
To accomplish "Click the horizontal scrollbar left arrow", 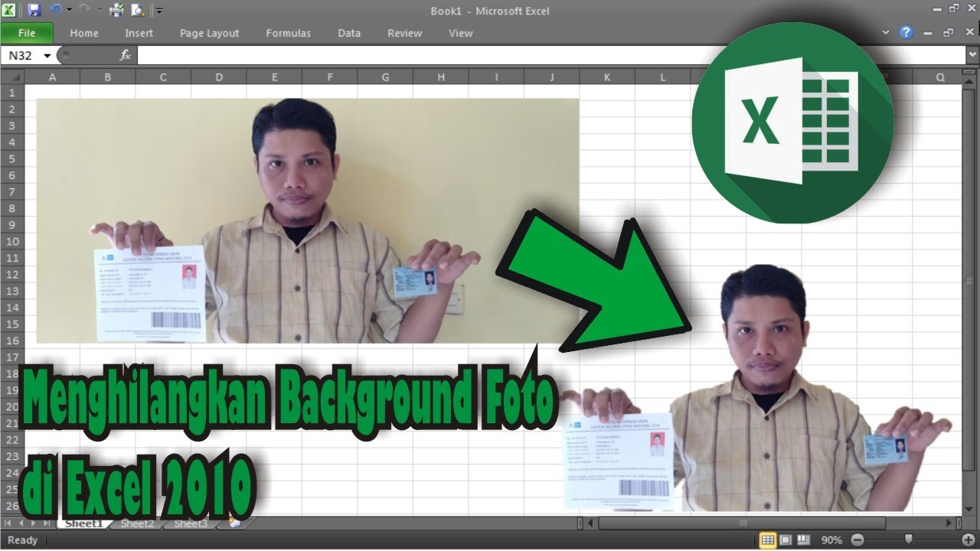I will [x=590, y=523].
